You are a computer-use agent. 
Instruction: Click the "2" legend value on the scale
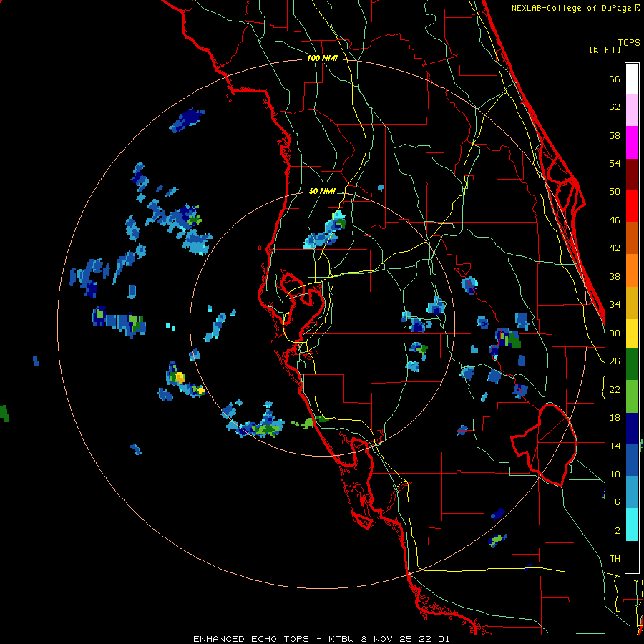click(618, 531)
